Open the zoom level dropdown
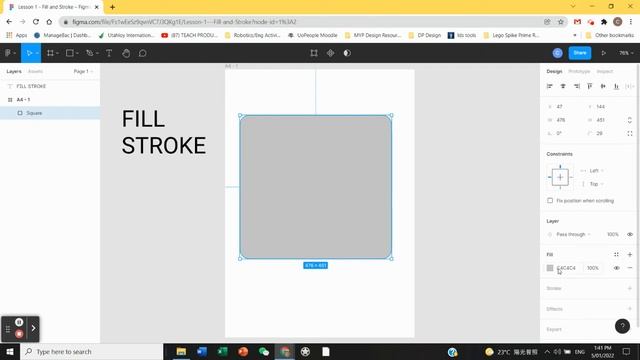640x360 pixels. [626, 53]
